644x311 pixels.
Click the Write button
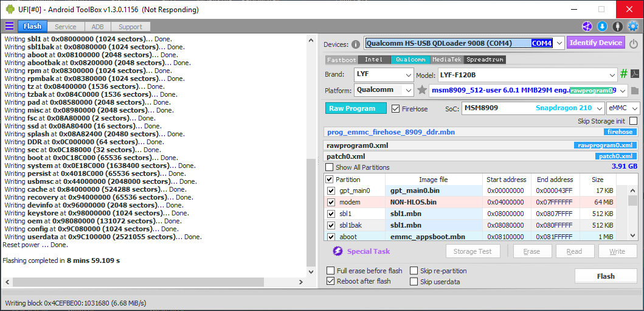click(x=617, y=251)
